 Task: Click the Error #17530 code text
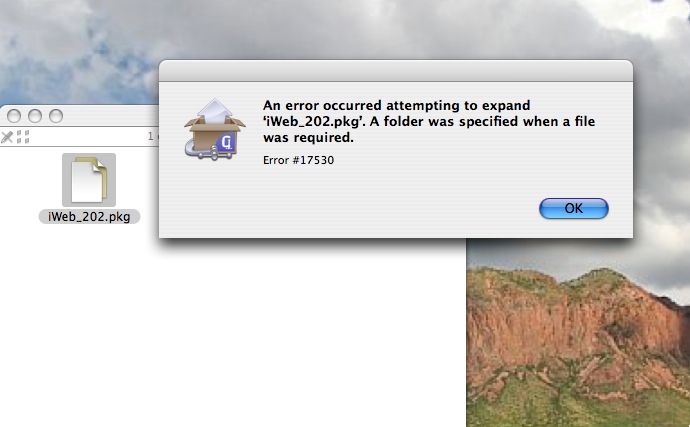tap(298, 160)
